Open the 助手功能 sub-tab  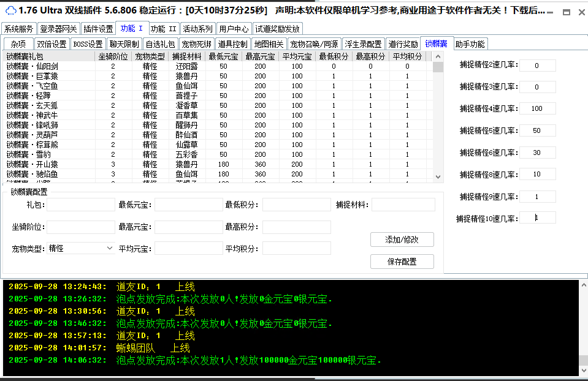point(470,44)
